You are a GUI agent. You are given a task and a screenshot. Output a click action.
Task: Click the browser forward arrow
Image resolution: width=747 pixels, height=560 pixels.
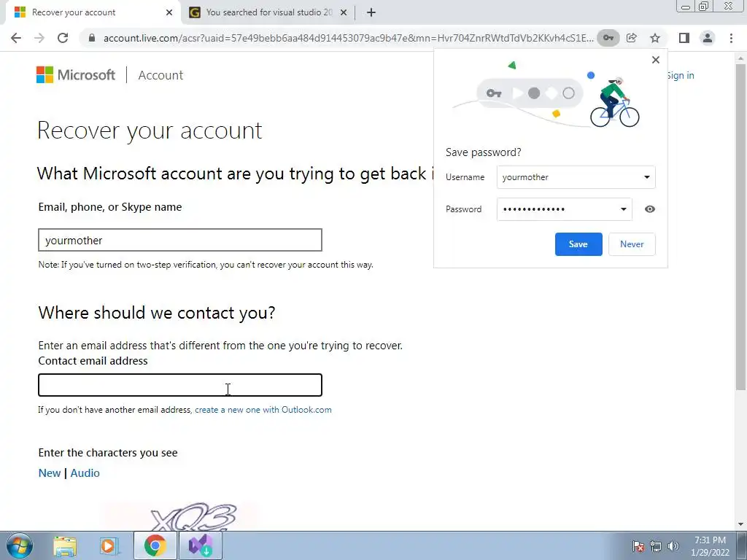(39, 38)
